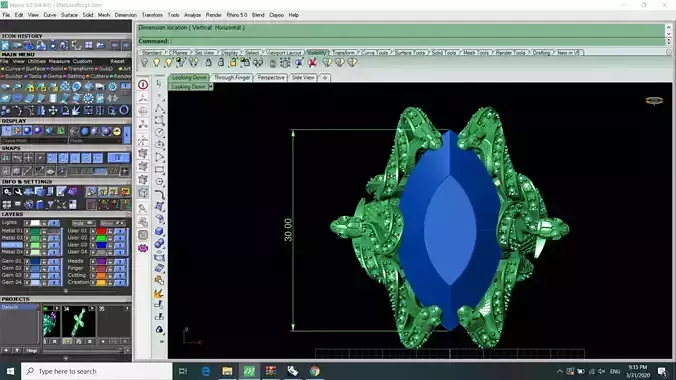
Task: Click Measure in the Main Menu row
Action: (59, 61)
